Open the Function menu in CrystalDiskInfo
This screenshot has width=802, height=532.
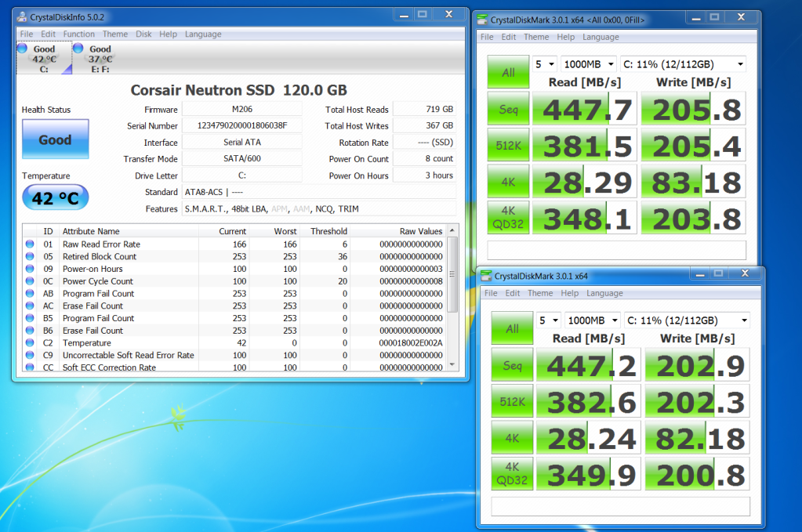point(78,34)
